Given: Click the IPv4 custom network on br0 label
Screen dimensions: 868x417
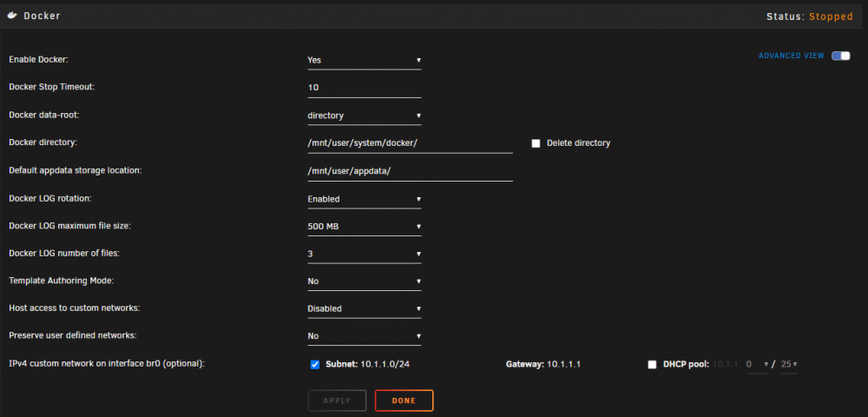Looking at the screenshot, I should pos(107,364).
